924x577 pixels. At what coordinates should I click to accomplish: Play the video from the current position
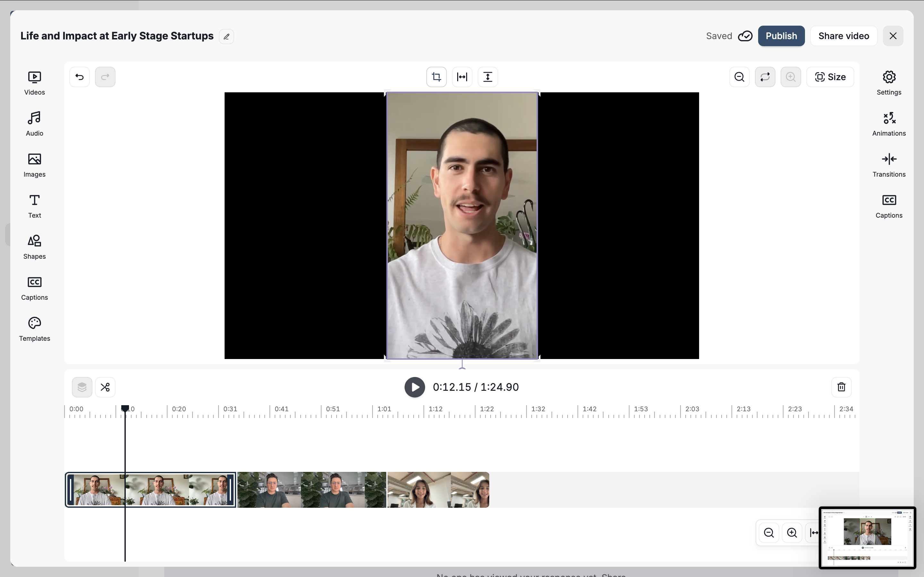[x=415, y=387]
